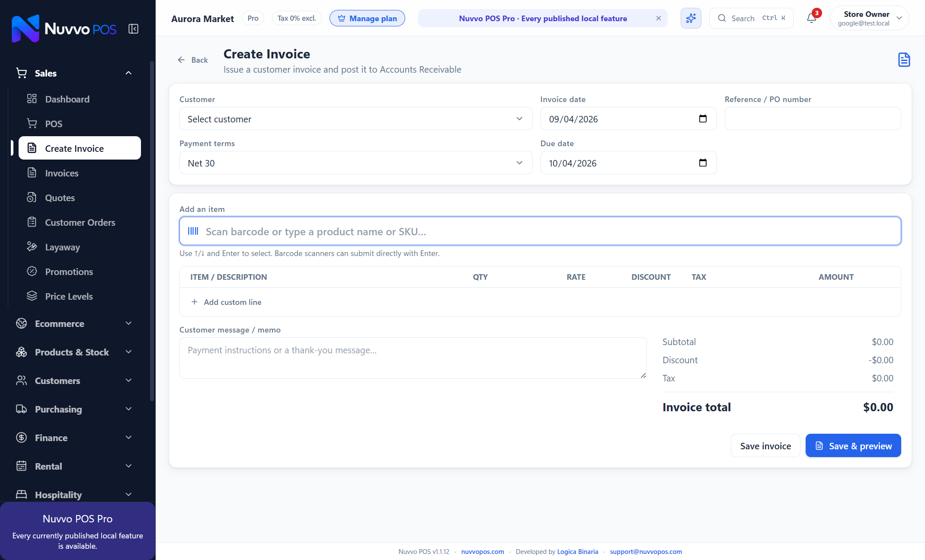Open the Store Owner account menu

(x=869, y=18)
